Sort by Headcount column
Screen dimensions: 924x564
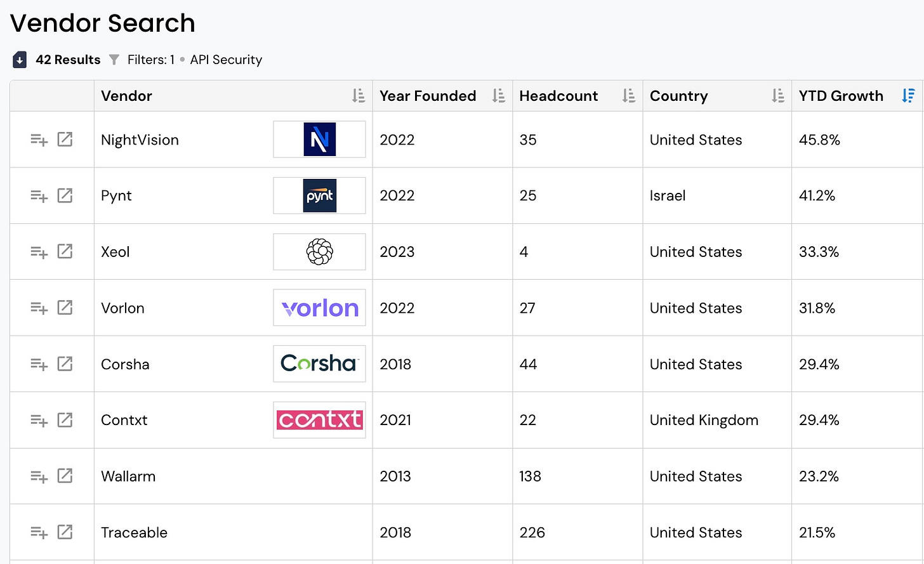pos(628,96)
